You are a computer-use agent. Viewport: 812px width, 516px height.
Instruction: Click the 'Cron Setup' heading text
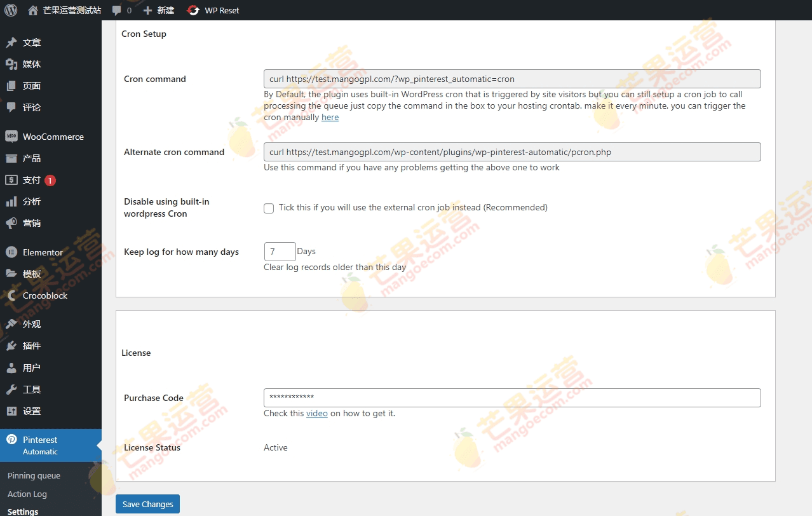coord(144,34)
